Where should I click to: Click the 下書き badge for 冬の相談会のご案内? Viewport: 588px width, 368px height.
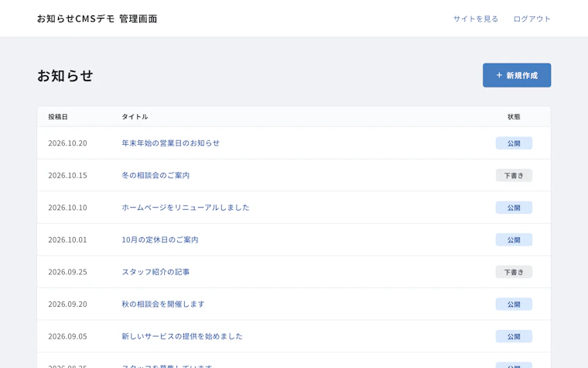tap(514, 175)
